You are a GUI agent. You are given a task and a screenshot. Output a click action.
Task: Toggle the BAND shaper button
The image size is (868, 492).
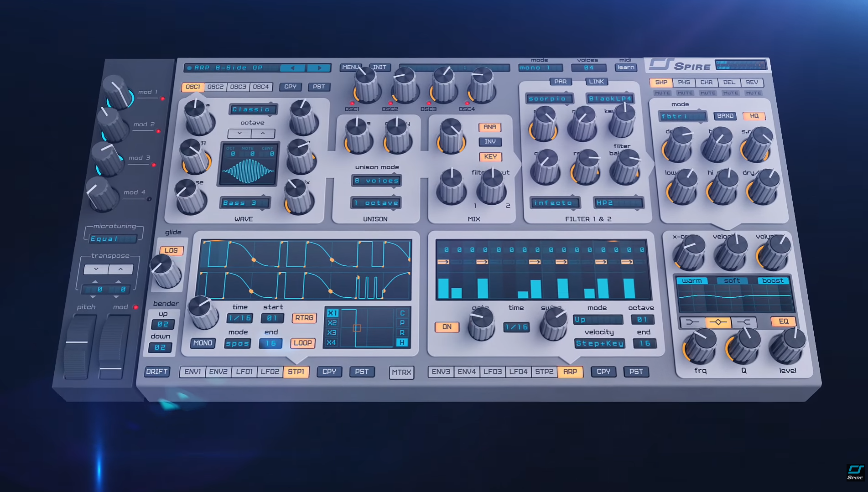click(725, 116)
